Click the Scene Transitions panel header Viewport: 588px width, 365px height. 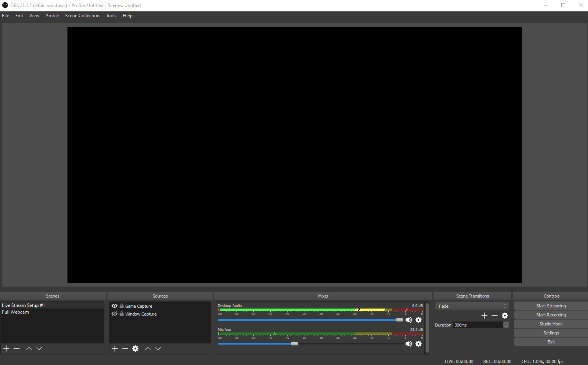point(472,296)
